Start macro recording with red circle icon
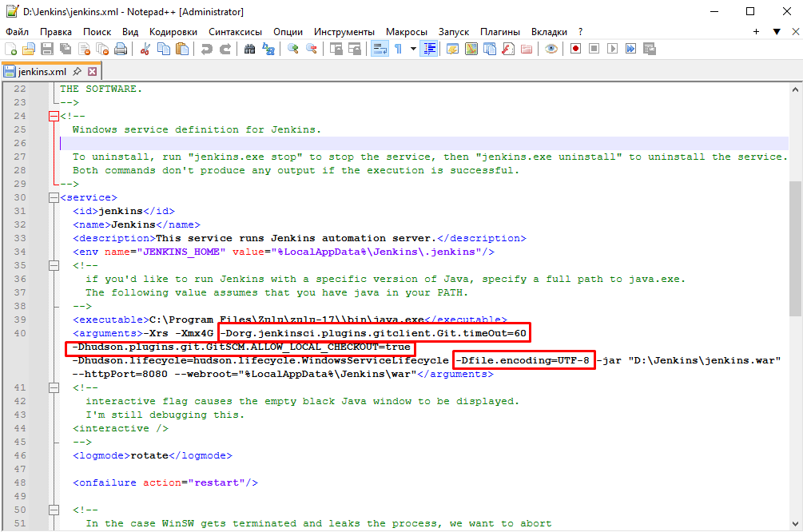Screen dimensions: 803x532 click(x=575, y=49)
